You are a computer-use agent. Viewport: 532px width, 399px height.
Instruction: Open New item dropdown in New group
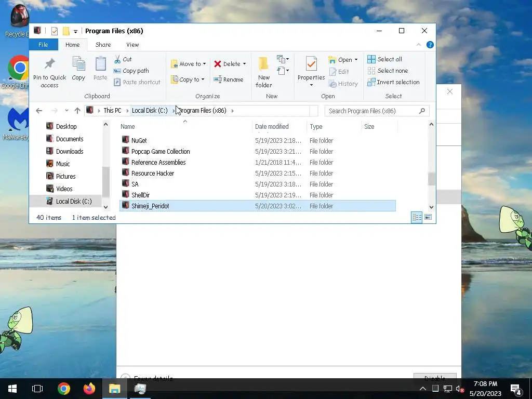click(283, 59)
